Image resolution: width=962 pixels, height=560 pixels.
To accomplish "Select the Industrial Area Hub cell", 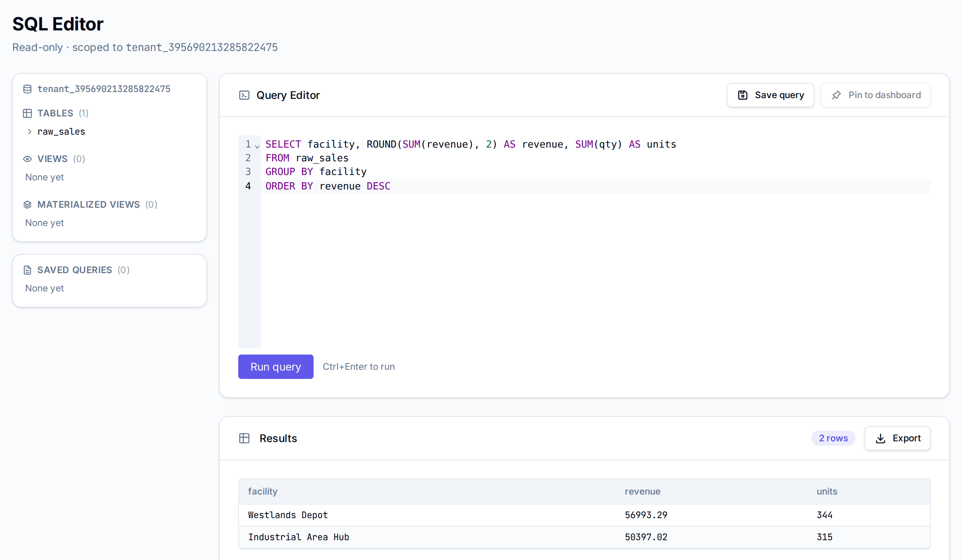I will click(298, 537).
